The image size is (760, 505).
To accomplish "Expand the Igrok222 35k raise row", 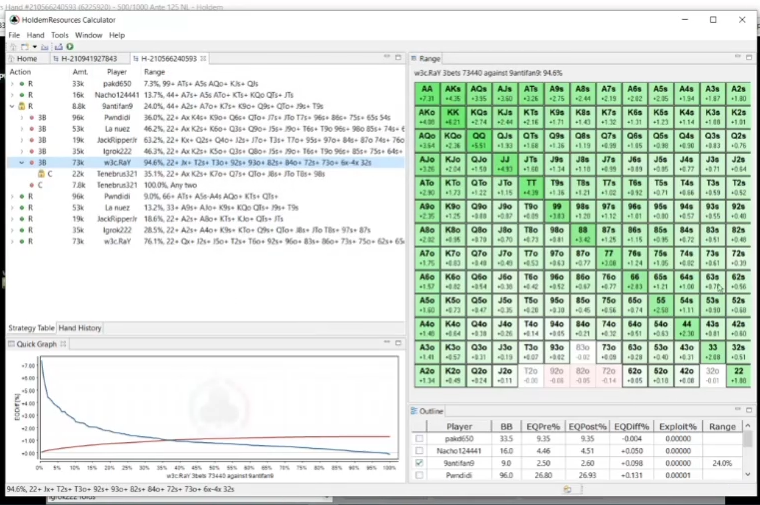I will click(x=12, y=230).
